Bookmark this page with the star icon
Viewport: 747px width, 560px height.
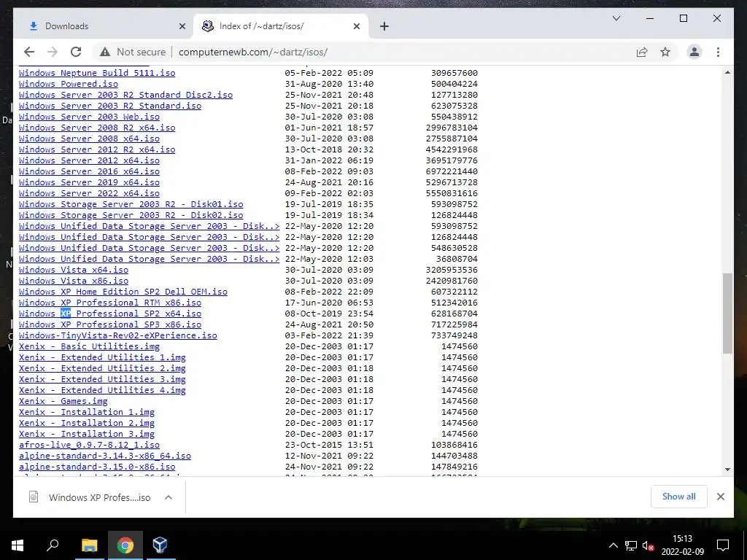coord(665,52)
